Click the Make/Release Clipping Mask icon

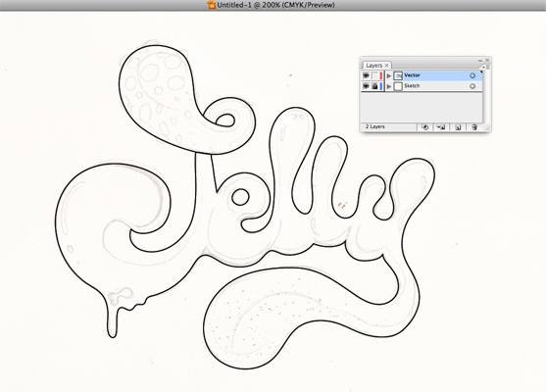424,127
